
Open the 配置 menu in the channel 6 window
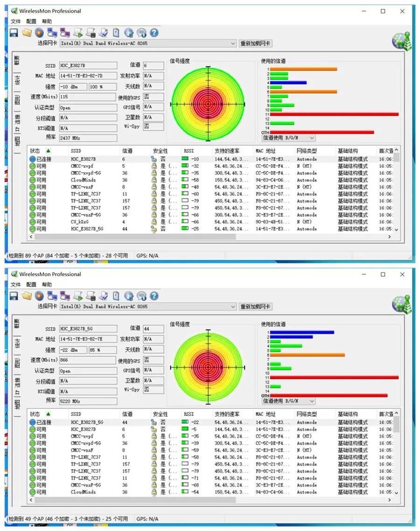point(31,21)
